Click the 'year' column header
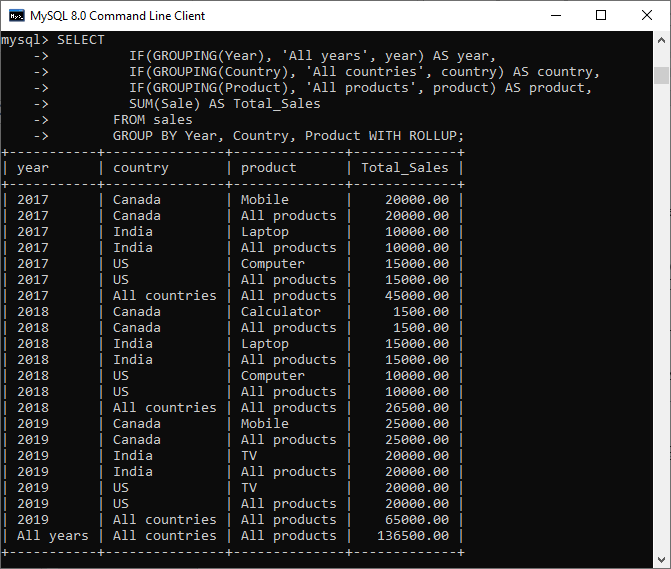Viewport: 671px width, 569px height. 33,168
